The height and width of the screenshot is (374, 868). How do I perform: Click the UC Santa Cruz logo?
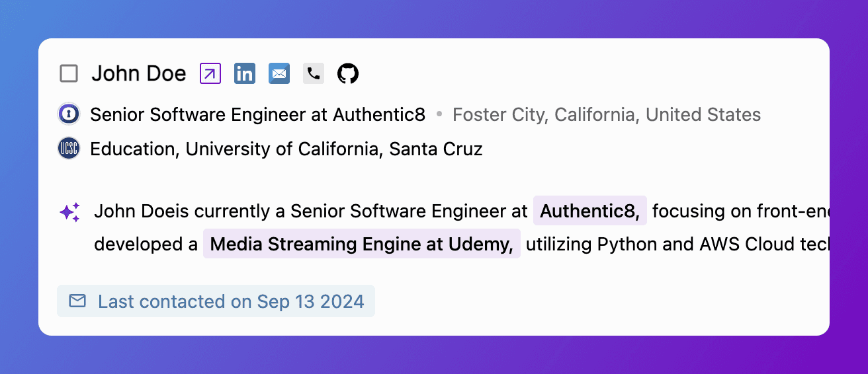(69, 149)
